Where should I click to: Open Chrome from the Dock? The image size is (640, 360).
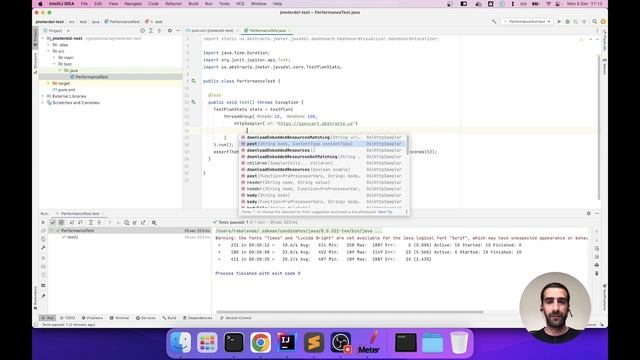260,342
